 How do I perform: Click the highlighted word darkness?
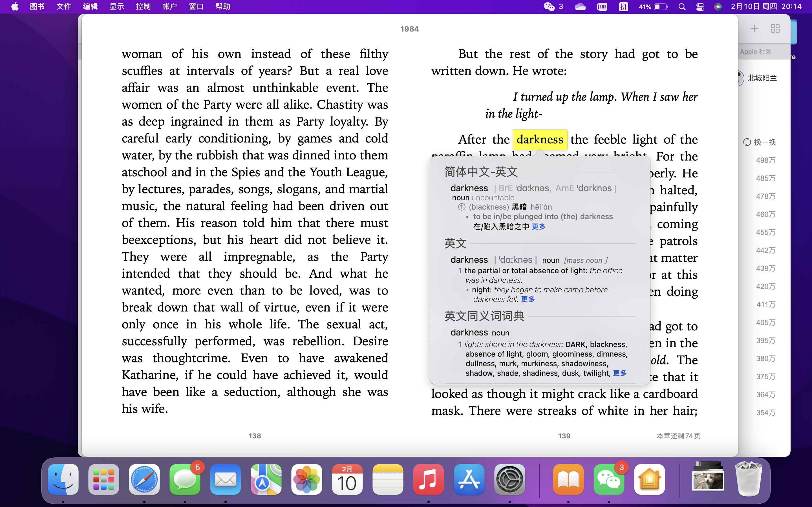coord(540,139)
